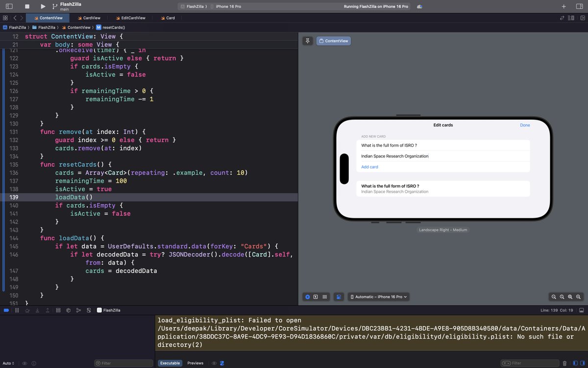588x368 pixels.
Task: Pin the canvas preview
Action: point(308,41)
